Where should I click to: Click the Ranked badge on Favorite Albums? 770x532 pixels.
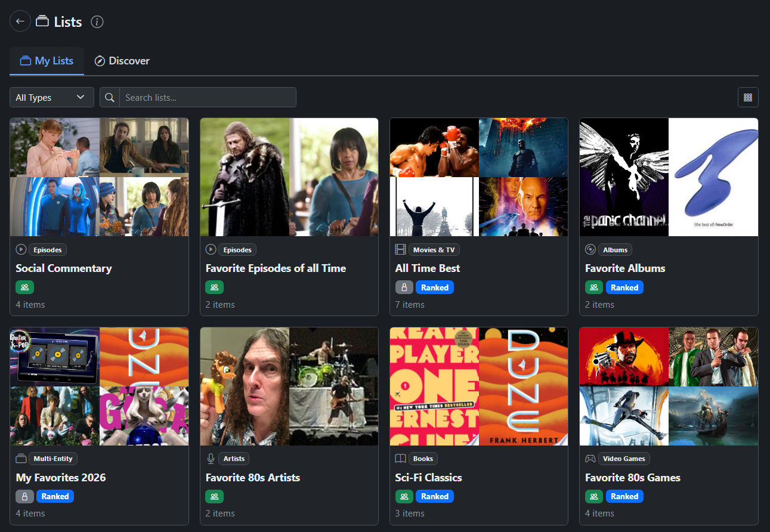[624, 287]
